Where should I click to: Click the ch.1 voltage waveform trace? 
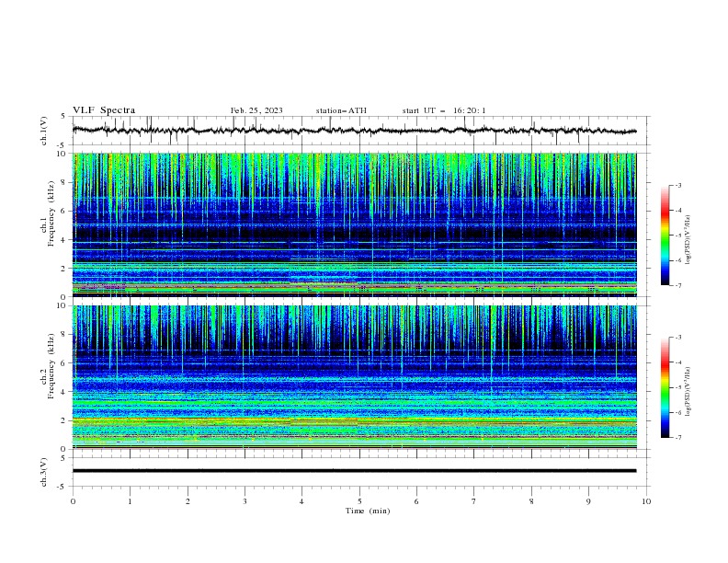[354, 131]
